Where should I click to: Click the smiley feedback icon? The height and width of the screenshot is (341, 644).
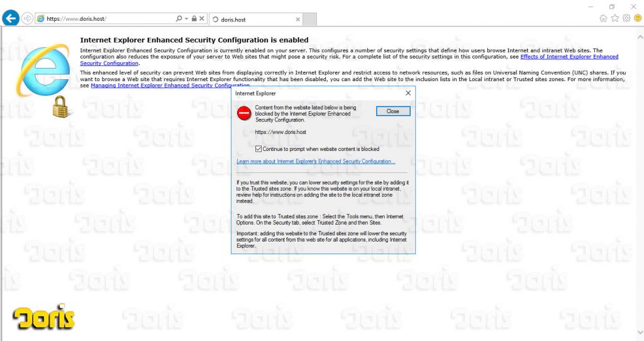pos(638,18)
